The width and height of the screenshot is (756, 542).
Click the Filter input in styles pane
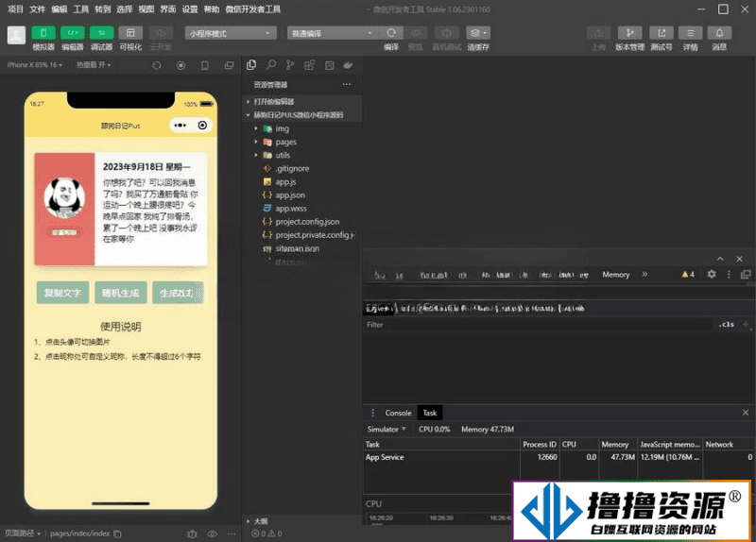click(538, 325)
